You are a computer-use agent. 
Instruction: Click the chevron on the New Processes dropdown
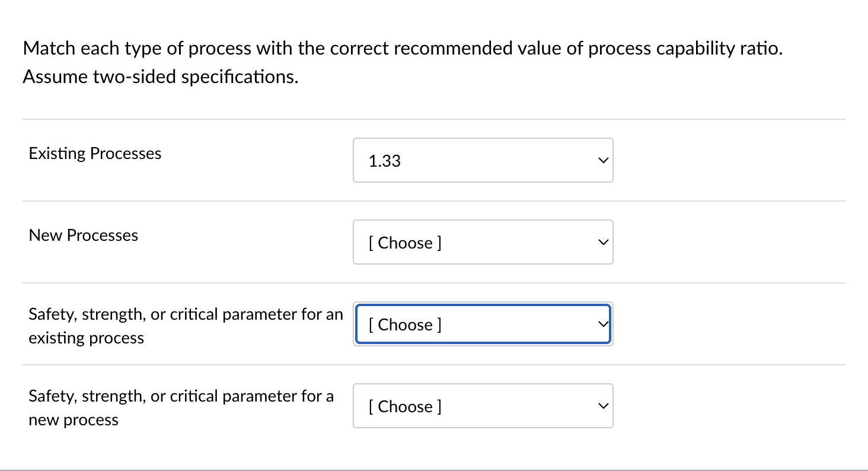(602, 242)
